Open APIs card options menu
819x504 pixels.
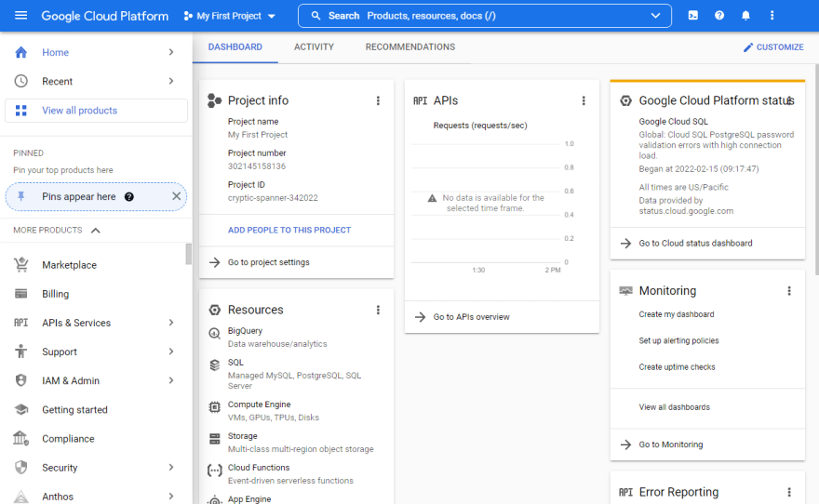pyautogui.click(x=584, y=100)
